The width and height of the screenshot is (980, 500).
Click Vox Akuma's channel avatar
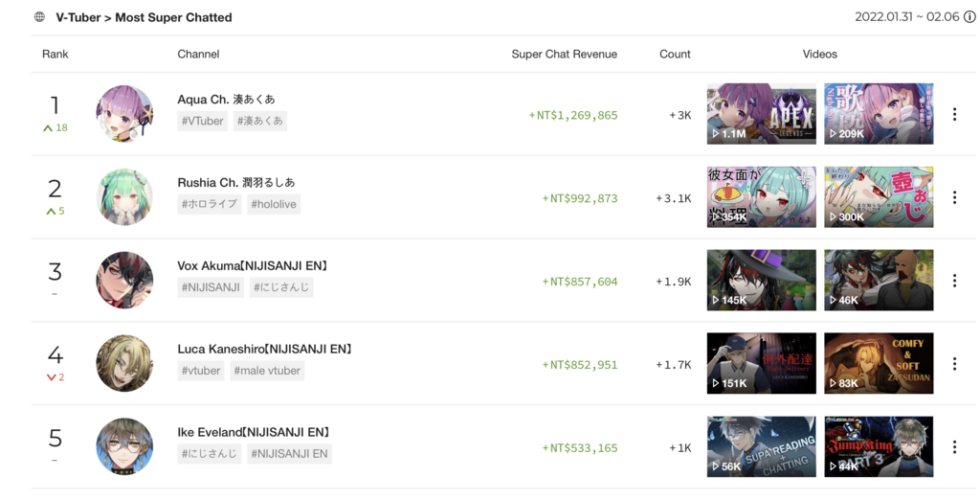(x=124, y=281)
